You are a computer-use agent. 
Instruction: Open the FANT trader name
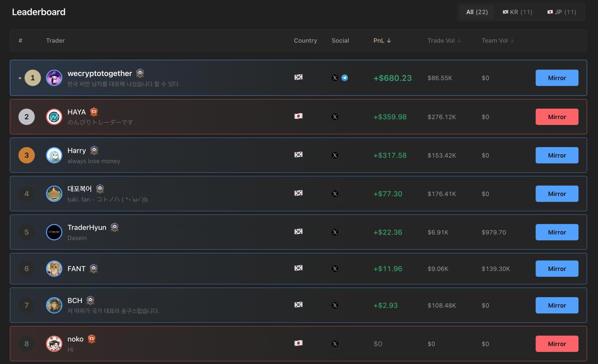[77, 269]
